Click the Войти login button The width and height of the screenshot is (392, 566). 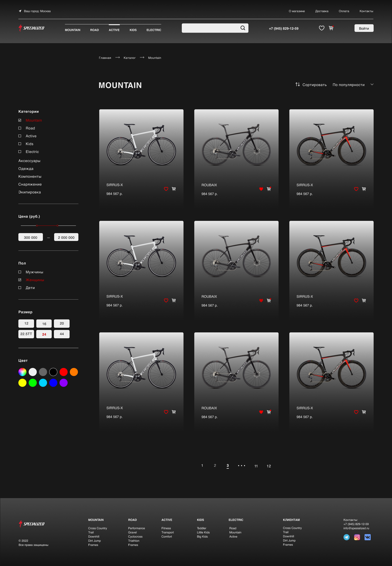pos(364,28)
